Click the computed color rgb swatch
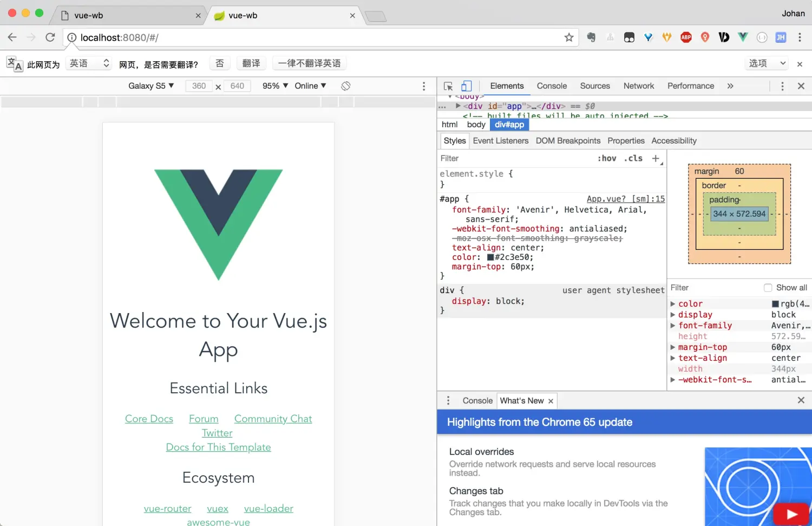The width and height of the screenshot is (812, 526). [775, 304]
